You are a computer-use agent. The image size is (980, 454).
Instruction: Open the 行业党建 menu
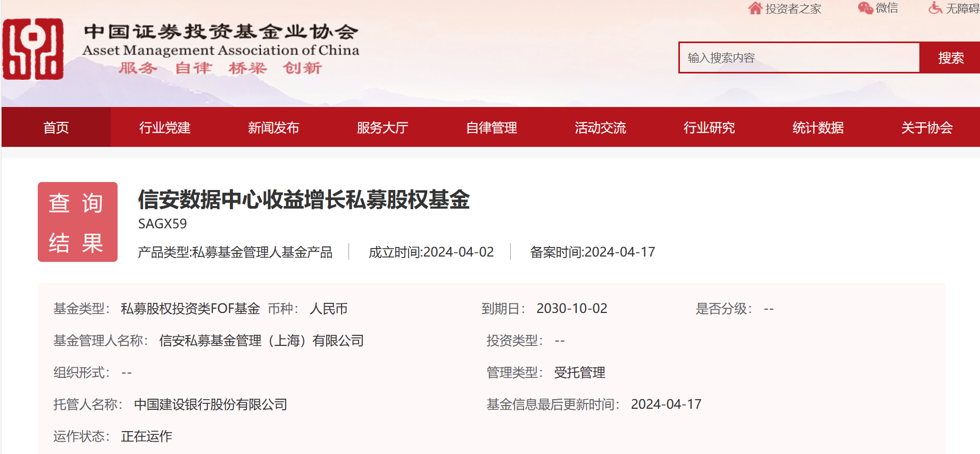pyautogui.click(x=165, y=127)
